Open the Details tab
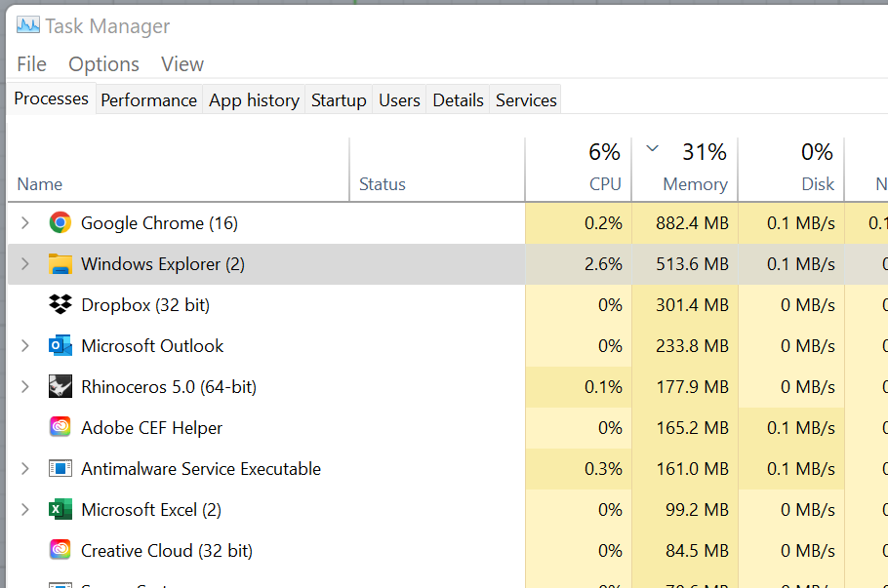The width and height of the screenshot is (888, 588). coord(458,100)
